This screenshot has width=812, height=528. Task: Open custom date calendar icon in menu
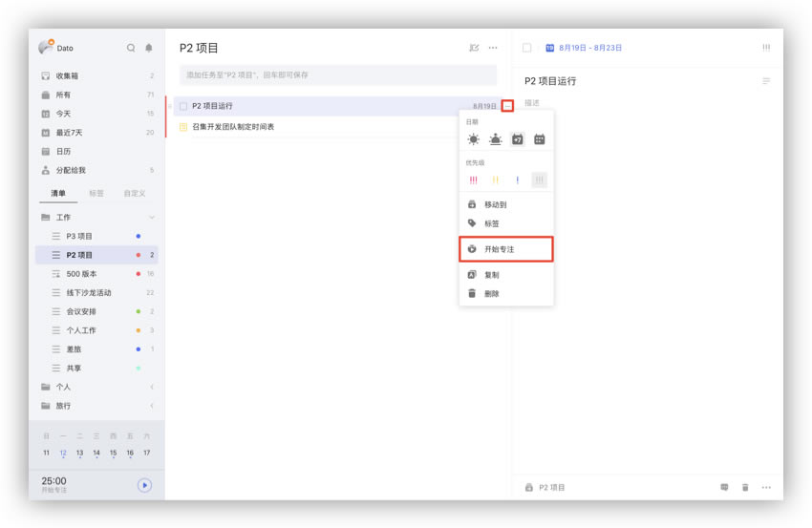[x=539, y=139]
